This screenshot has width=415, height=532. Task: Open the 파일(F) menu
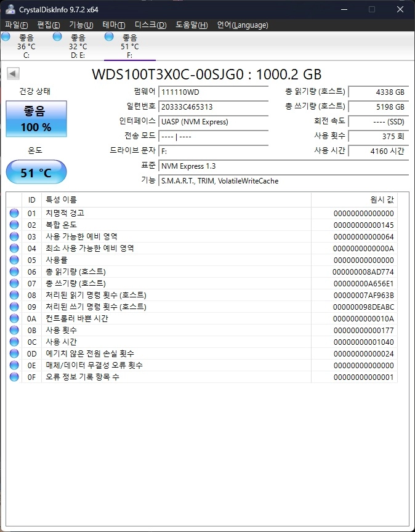tap(16, 25)
